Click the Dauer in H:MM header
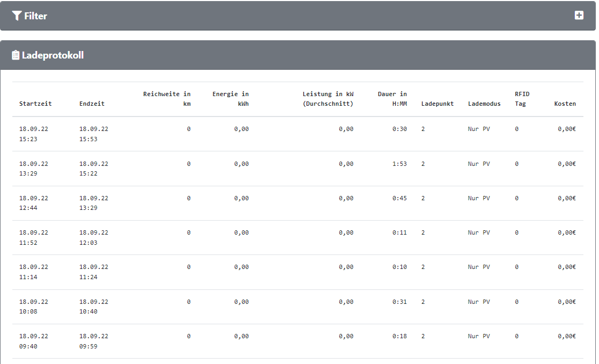This screenshot has width=599, height=364. [x=392, y=99]
